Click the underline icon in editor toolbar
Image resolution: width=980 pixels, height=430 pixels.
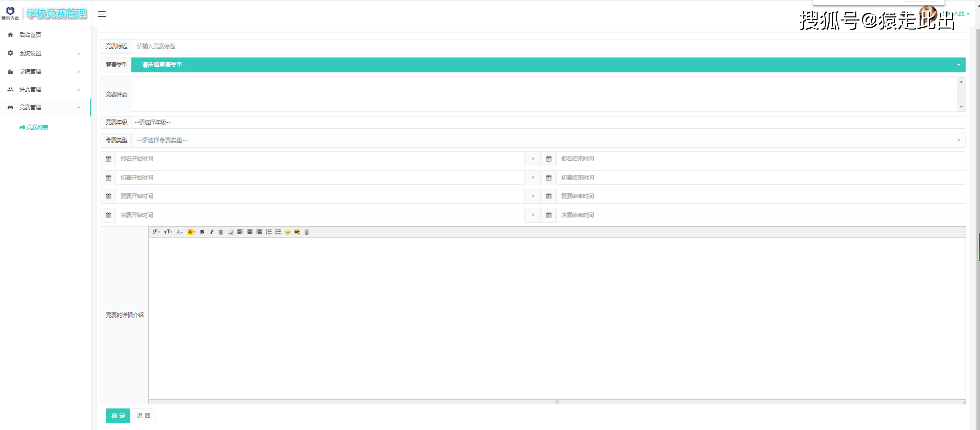click(x=221, y=232)
